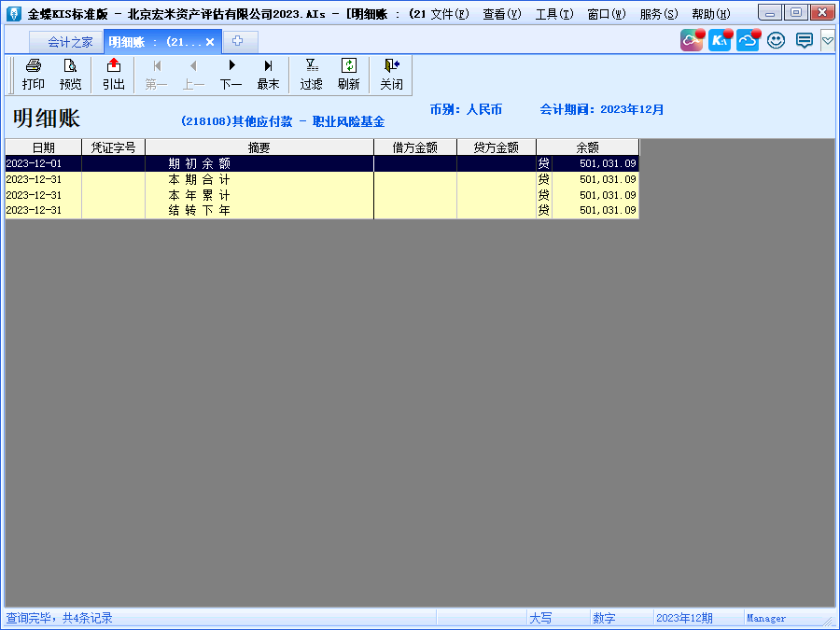Switch to the 会计之家 tab

(x=70, y=42)
